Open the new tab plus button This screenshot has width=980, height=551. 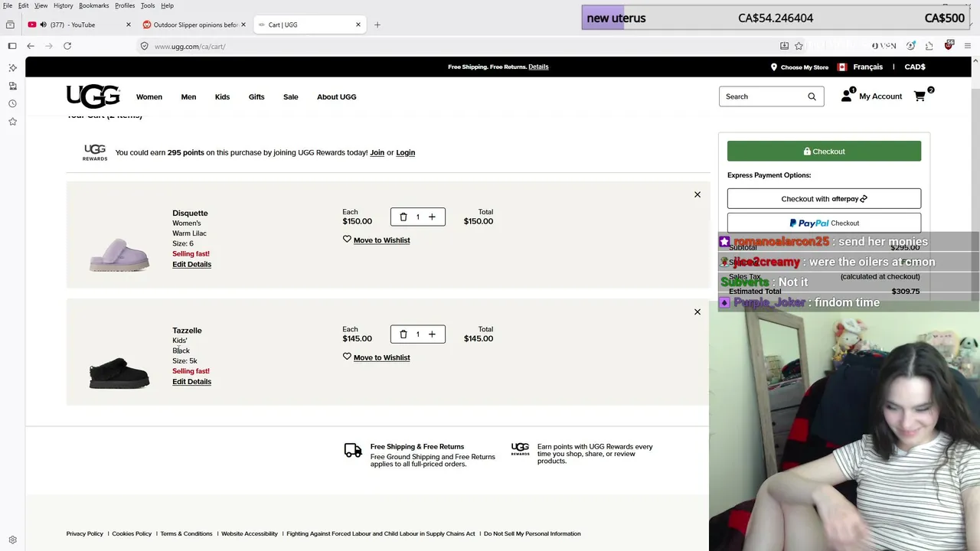[x=377, y=24]
